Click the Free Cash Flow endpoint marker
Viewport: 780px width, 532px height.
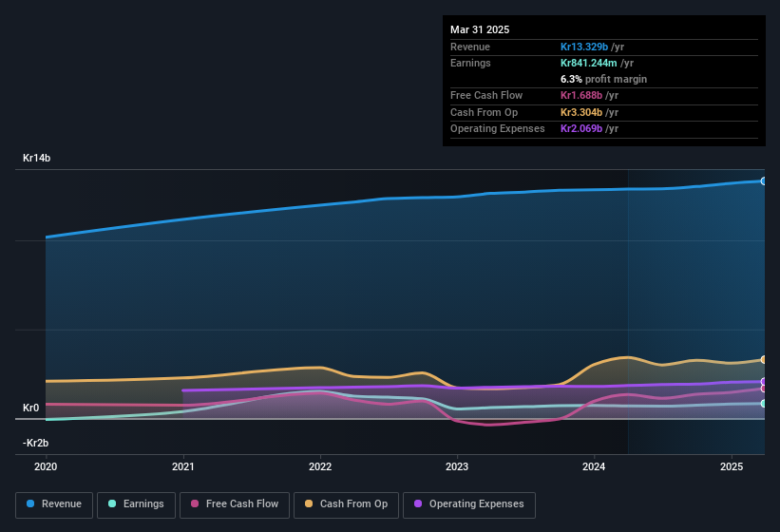tap(764, 389)
